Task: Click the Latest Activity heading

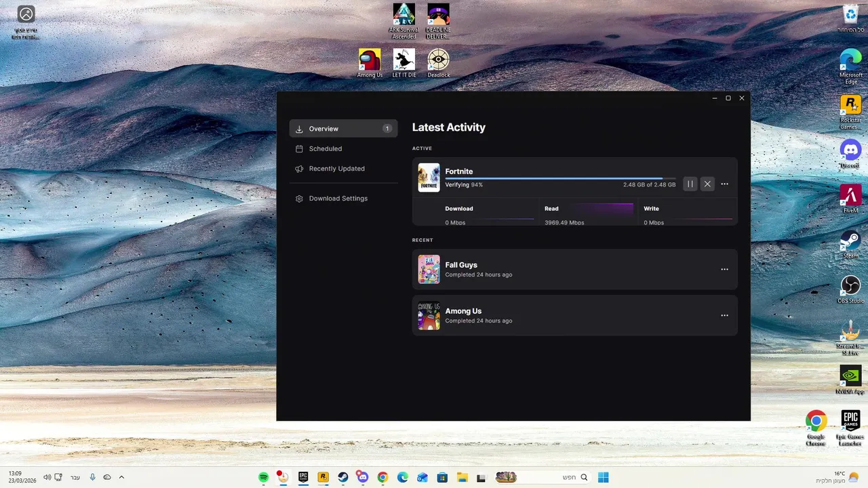Action: coord(449,127)
